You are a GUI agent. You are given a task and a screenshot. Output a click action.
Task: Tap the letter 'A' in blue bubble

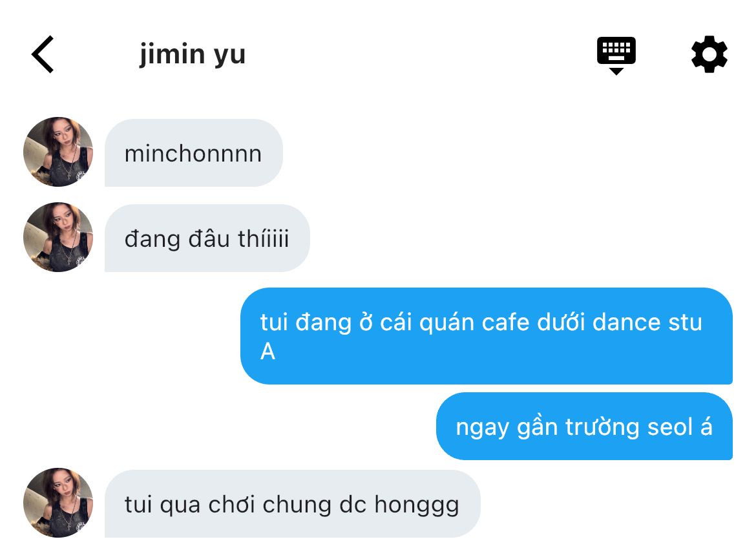coord(268,351)
